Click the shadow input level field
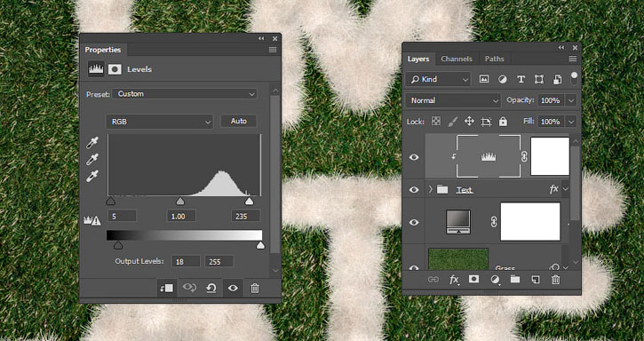Viewport: 644px width, 341px height. pos(122,216)
